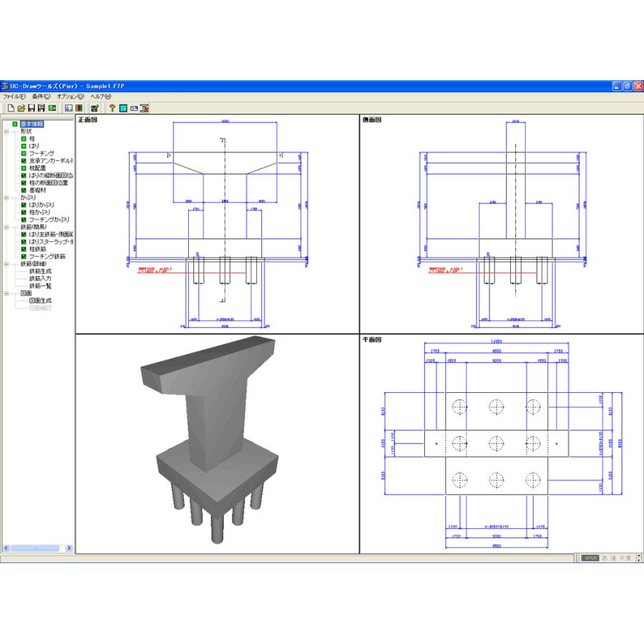Click the New file toolbar icon
The height and width of the screenshot is (644, 644).
[10, 108]
